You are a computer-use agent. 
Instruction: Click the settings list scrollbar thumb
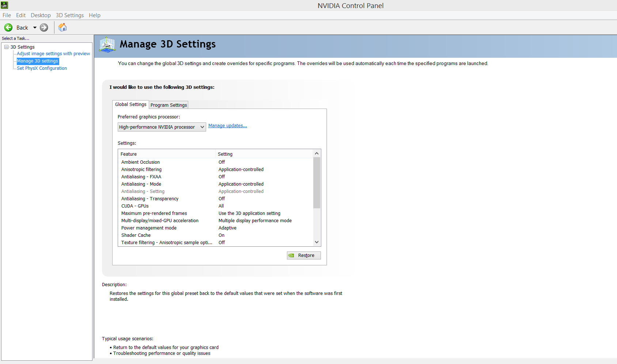tap(317, 183)
